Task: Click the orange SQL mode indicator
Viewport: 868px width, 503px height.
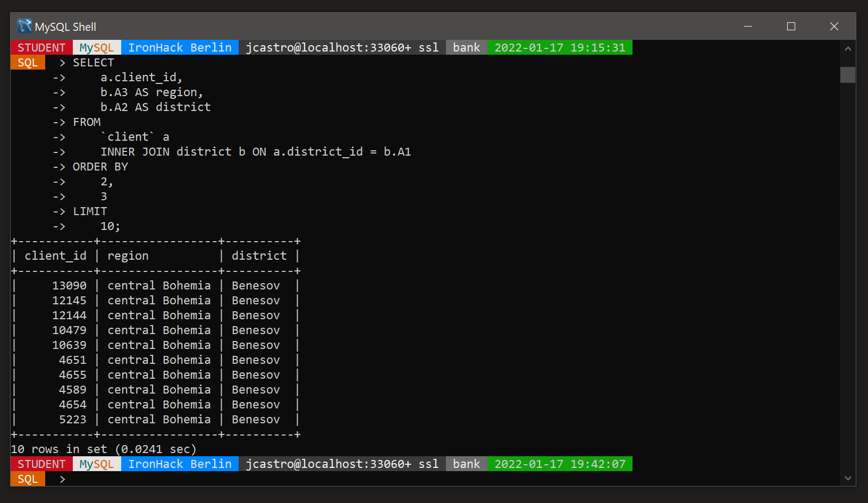Action: [27, 62]
